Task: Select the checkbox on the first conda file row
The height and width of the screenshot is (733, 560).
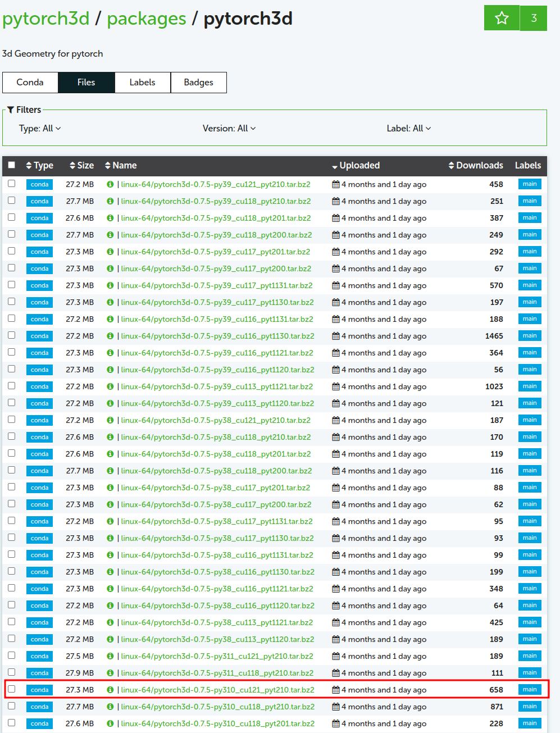Action: pyautogui.click(x=12, y=184)
